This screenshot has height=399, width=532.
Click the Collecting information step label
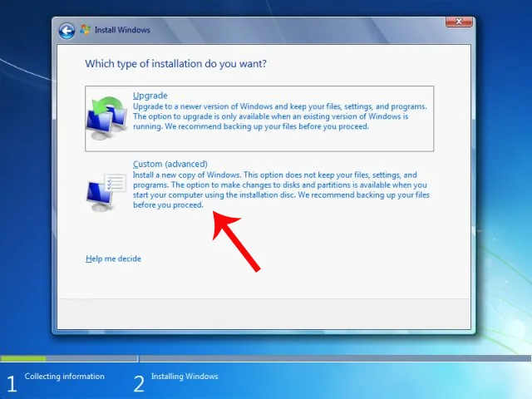pos(65,377)
